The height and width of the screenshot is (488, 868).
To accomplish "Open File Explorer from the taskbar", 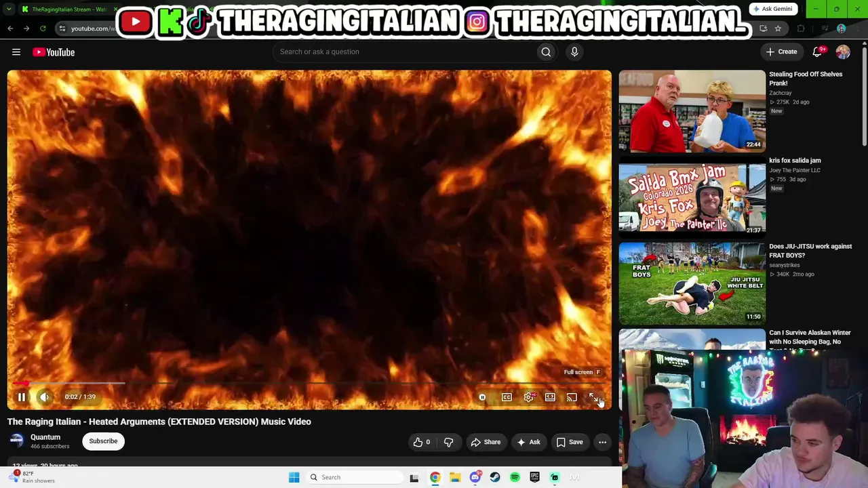I will (x=455, y=477).
